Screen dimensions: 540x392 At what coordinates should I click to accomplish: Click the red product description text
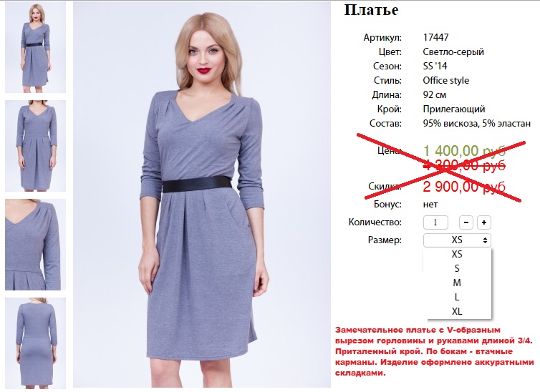435,351
